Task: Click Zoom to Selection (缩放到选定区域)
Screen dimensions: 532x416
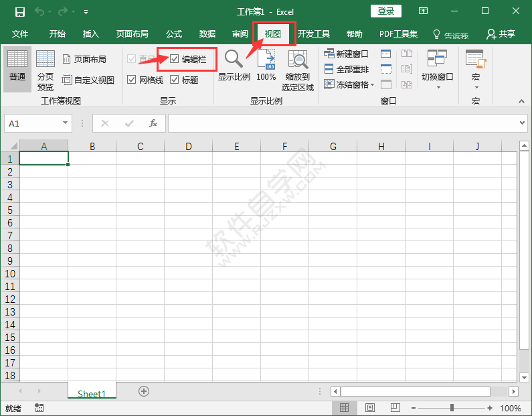Action: (297, 60)
